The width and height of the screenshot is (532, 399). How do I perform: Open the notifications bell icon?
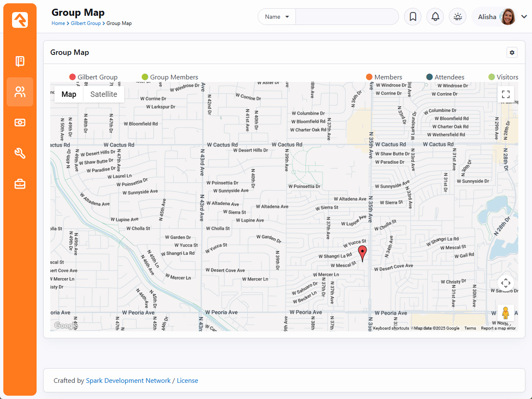(435, 17)
